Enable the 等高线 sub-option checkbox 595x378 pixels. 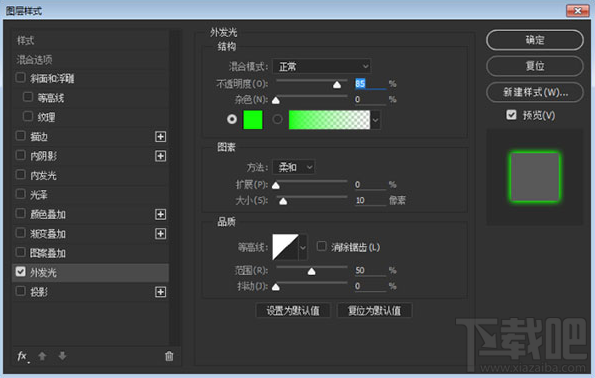(28, 97)
